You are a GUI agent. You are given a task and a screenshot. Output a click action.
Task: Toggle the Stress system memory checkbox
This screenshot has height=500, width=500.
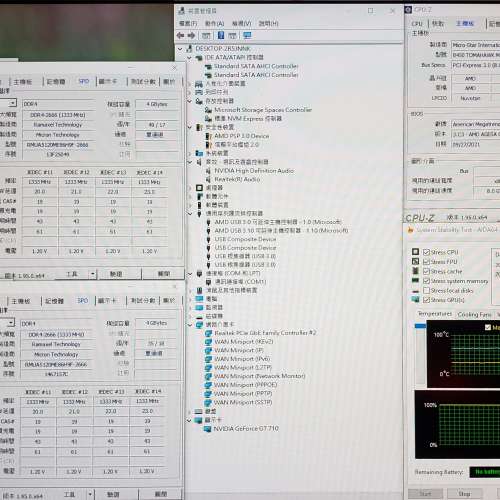click(426, 281)
